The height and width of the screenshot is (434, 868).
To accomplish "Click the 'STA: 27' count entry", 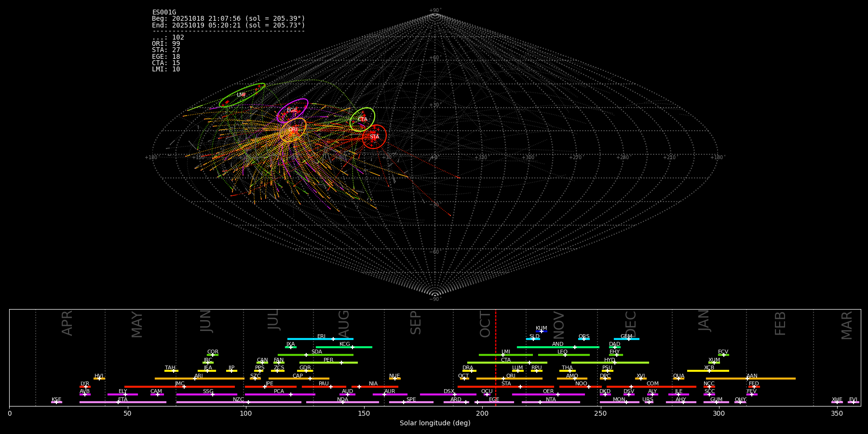I will click(166, 50).
